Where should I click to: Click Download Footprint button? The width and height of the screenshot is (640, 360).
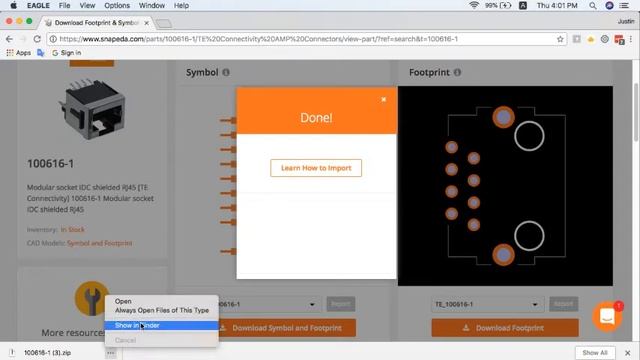coord(505,328)
